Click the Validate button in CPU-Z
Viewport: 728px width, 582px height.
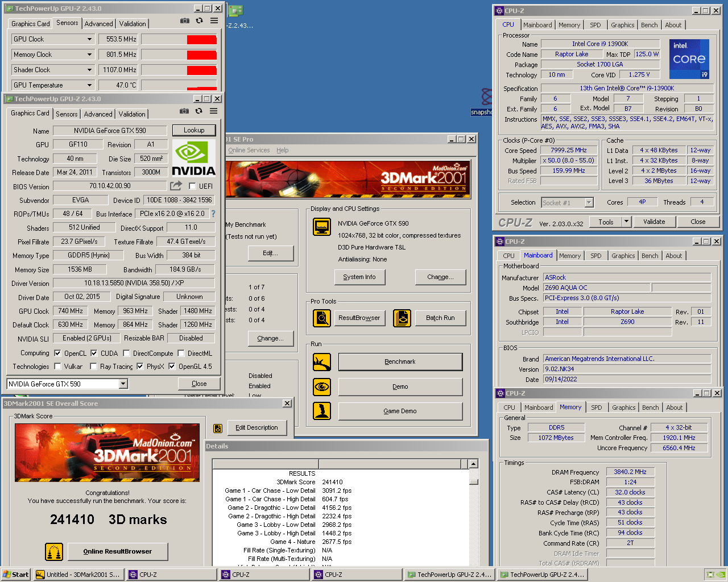pos(654,222)
